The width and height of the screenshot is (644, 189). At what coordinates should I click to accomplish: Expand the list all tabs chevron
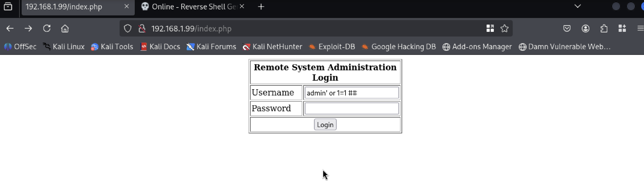[577, 6]
